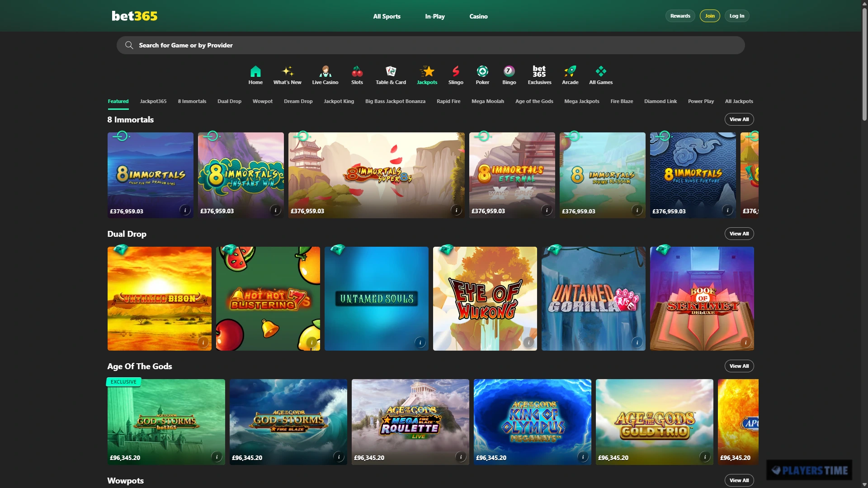The image size is (868, 488).
Task: Switch to the Dream Drop tab
Action: pyautogui.click(x=298, y=101)
